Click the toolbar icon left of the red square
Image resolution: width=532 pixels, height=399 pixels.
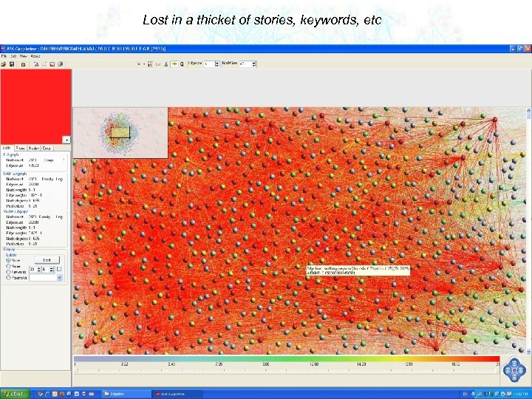[44, 64]
